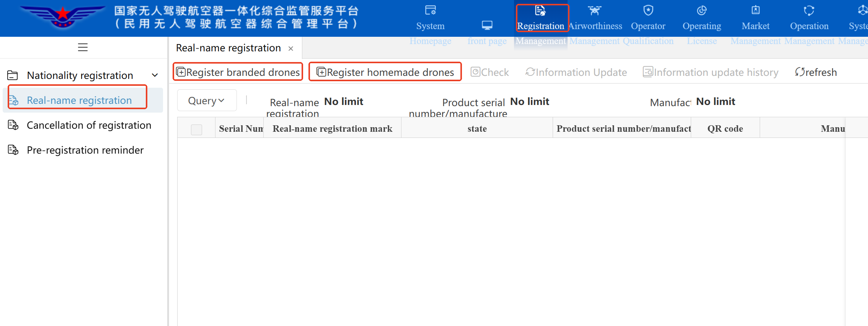
Task: Click the Market Management menu label
Action: (x=755, y=33)
